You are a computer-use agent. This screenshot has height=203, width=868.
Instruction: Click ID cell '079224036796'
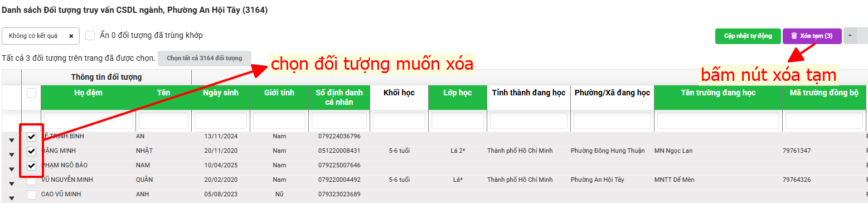pos(340,136)
